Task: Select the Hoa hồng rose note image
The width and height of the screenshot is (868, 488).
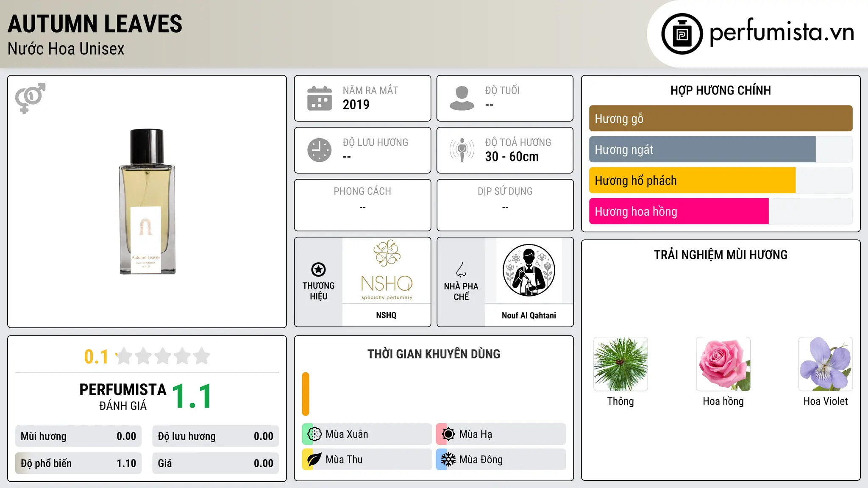Action: click(x=723, y=364)
